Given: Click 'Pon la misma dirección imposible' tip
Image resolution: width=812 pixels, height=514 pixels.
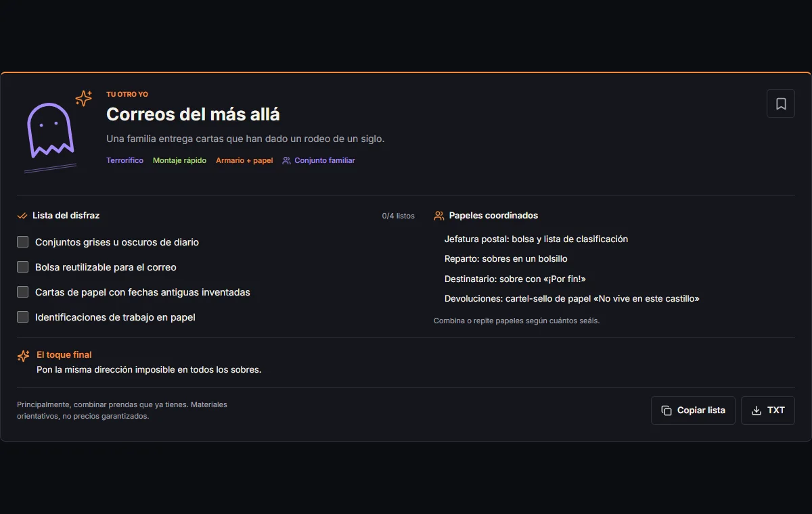Looking at the screenshot, I should (149, 370).
